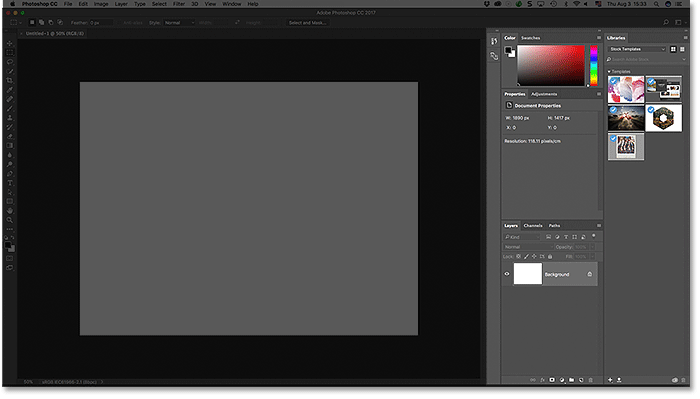Open the Layers panel flyout menu

(599, 225)
